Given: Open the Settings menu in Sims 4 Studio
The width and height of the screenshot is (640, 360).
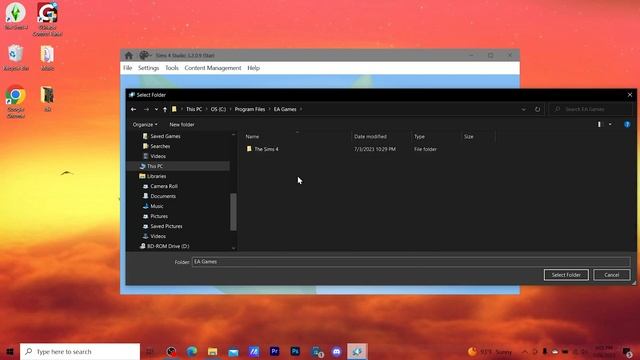Looking at the screenshot, I should pyautogui.click(x=148, y=68).
